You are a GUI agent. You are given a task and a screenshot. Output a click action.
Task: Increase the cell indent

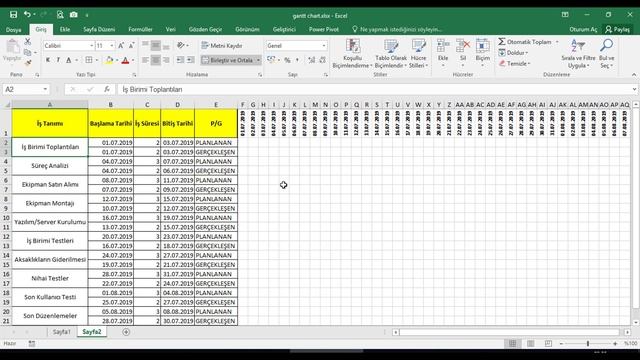coord(191,60)
